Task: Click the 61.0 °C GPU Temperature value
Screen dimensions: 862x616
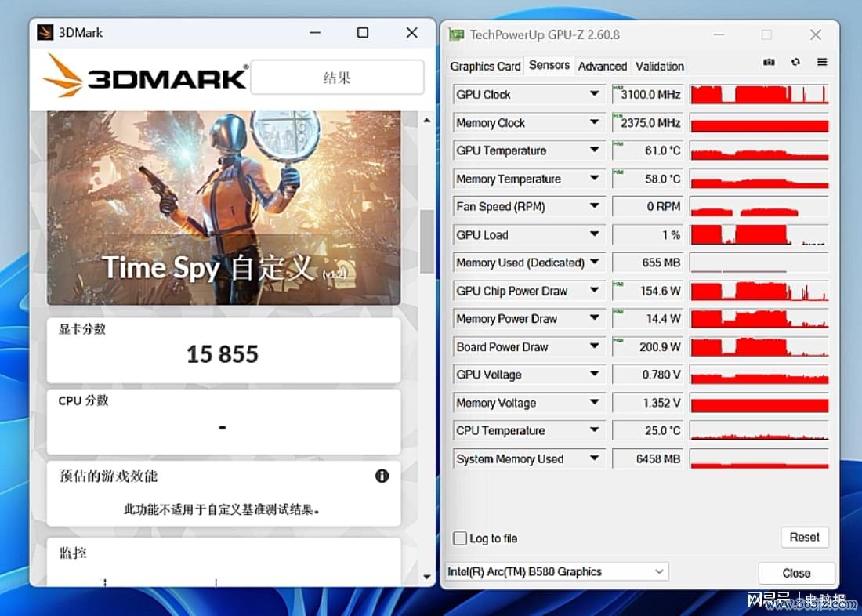Action: click(x=662, y=150)
